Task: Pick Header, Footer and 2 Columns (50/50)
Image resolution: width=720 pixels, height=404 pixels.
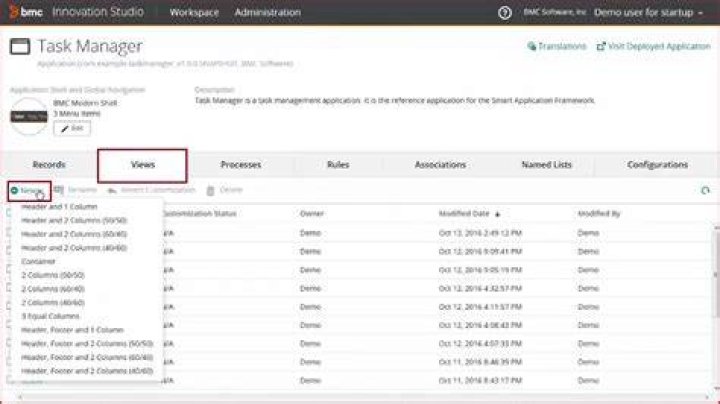Action: point(87,343)
